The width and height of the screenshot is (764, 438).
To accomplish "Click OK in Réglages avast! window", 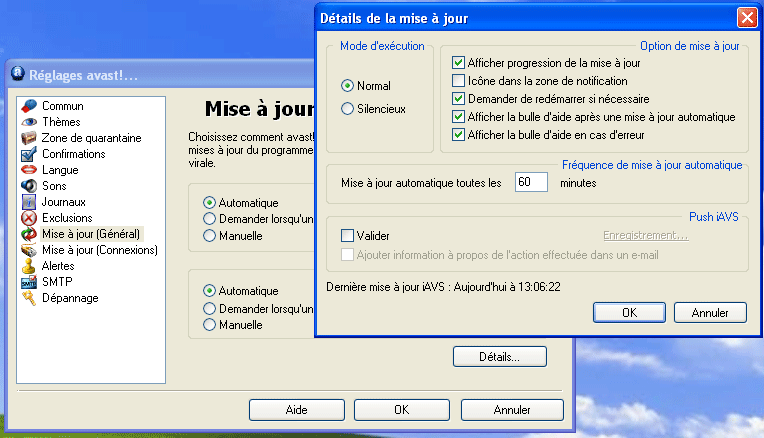I will 401,410.
